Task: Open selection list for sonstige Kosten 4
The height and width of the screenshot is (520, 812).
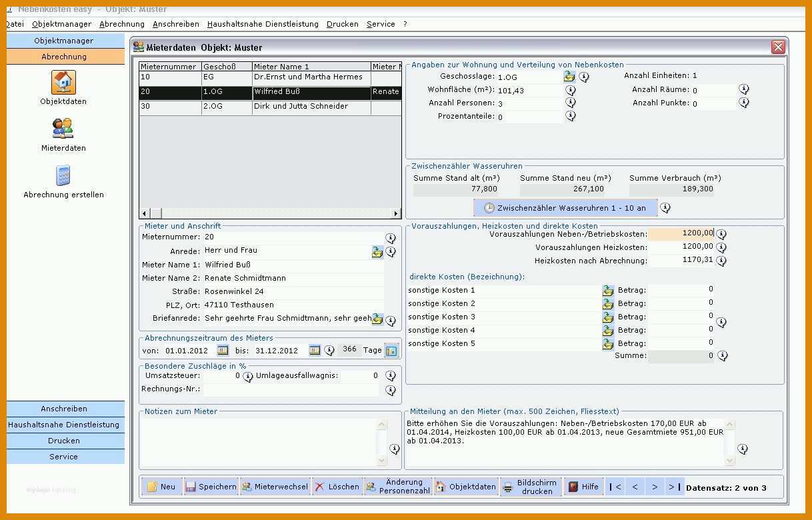Action: (x=608, y=331)
